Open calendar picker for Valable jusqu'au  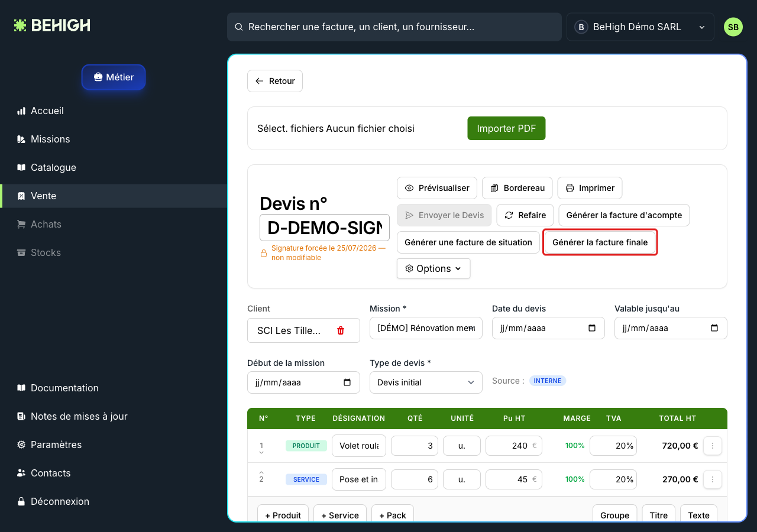(x=714, y=328)
